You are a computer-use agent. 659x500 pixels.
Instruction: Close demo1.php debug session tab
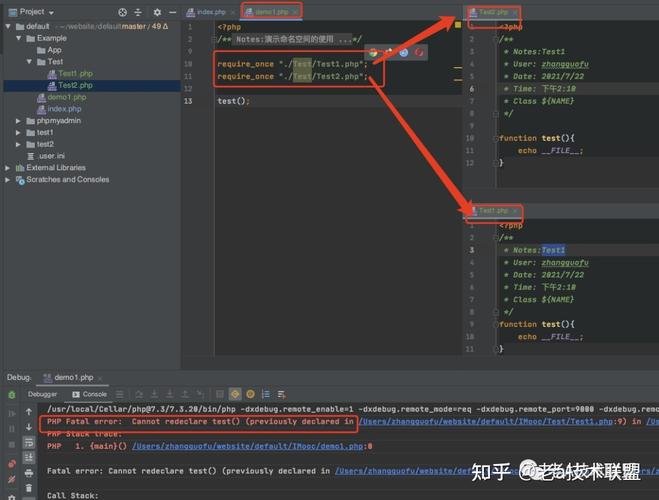tap(100, 378)
